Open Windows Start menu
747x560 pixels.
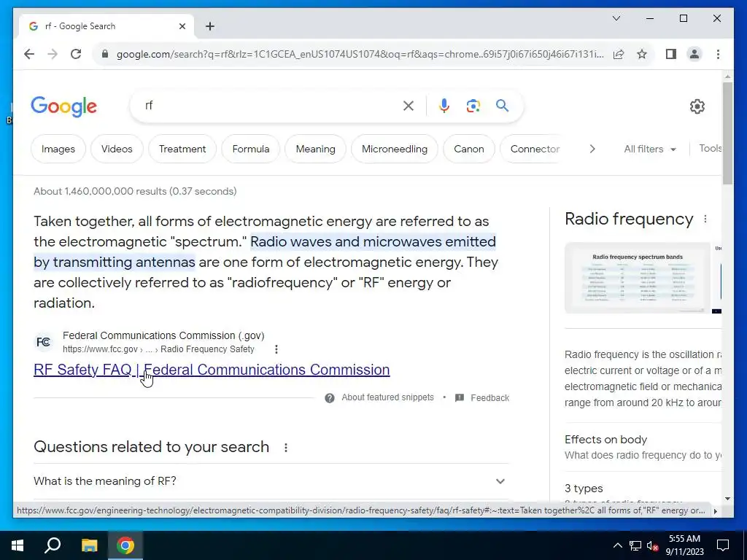coord(18,545)
